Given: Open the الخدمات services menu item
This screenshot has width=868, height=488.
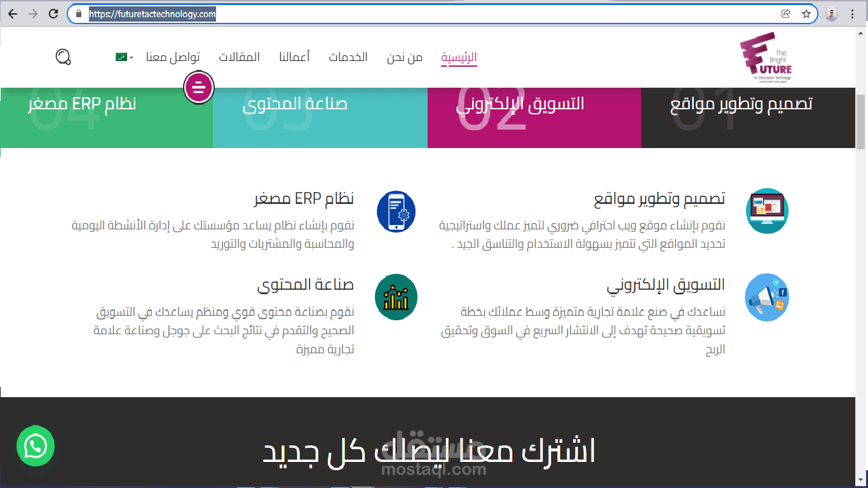Looking at the screenshot, I should coord(348,57).
